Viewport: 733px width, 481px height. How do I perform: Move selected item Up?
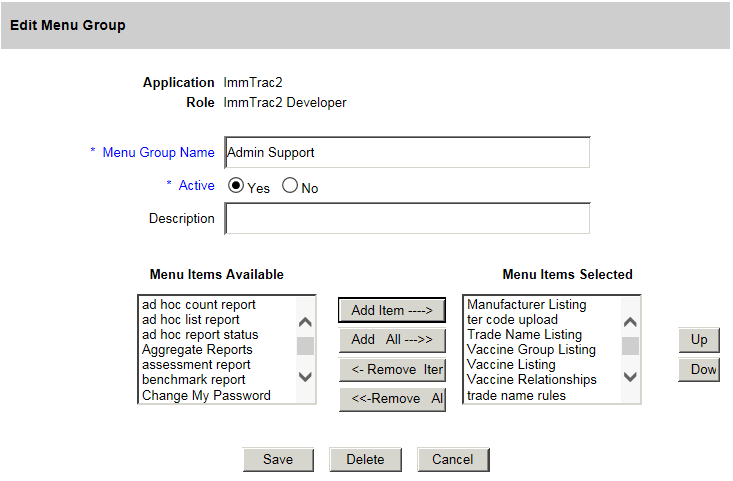coord(699,339)
